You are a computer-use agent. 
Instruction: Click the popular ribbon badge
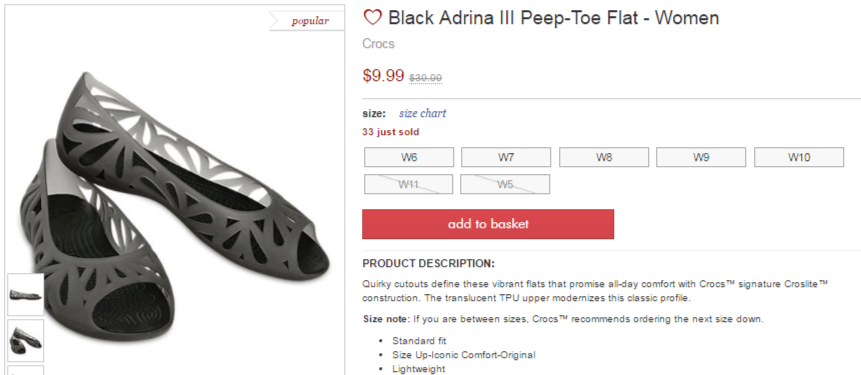pos(306,21)
